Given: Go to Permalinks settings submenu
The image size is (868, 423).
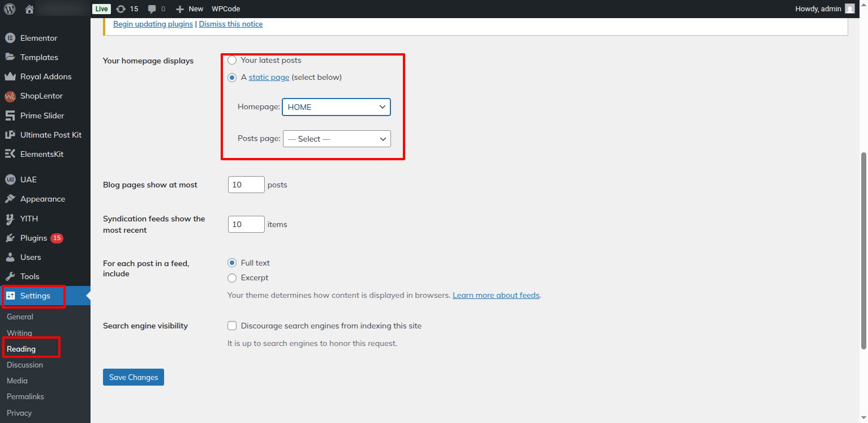Looking at the screenshot, I should pyautogui.click(x=25, y=397).
